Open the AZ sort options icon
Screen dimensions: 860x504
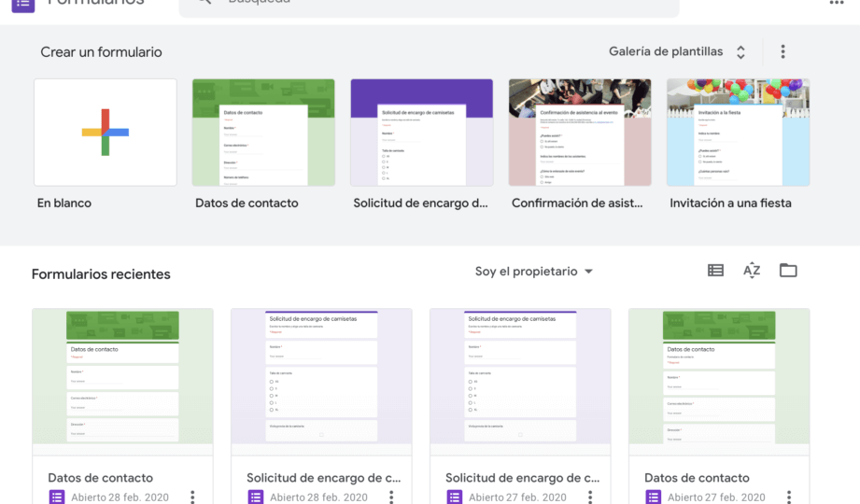point(752,271)
